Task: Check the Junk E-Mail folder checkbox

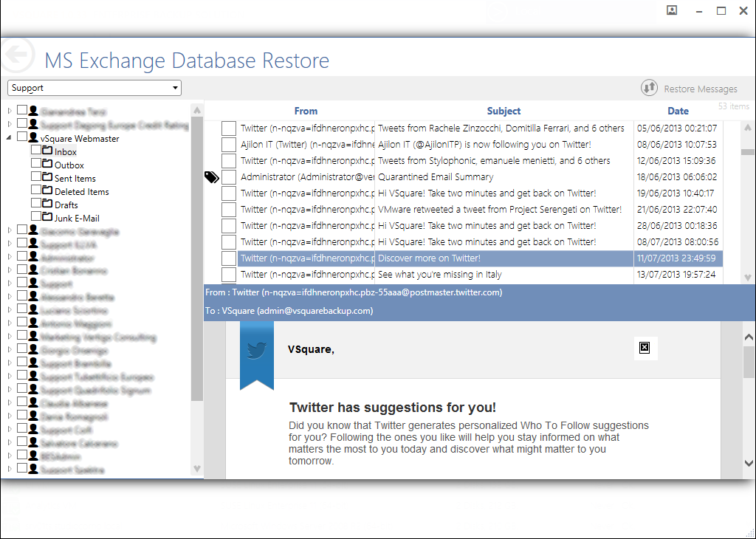Action: coord(36,216)
